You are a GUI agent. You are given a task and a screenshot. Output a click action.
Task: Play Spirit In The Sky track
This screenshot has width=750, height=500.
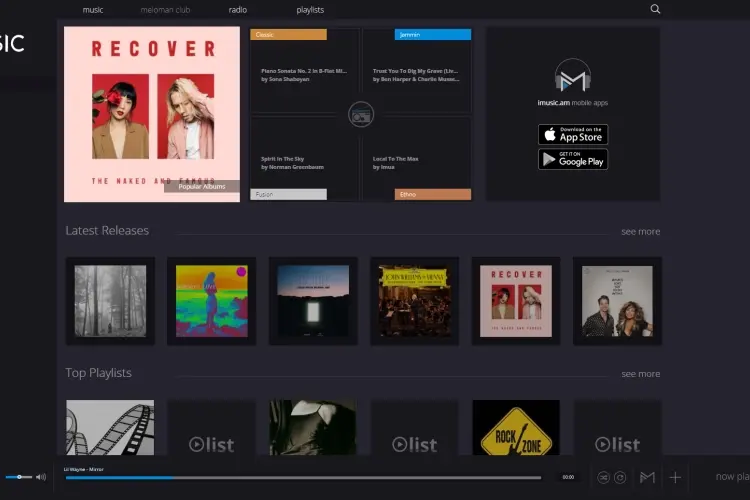coord(292,163)
